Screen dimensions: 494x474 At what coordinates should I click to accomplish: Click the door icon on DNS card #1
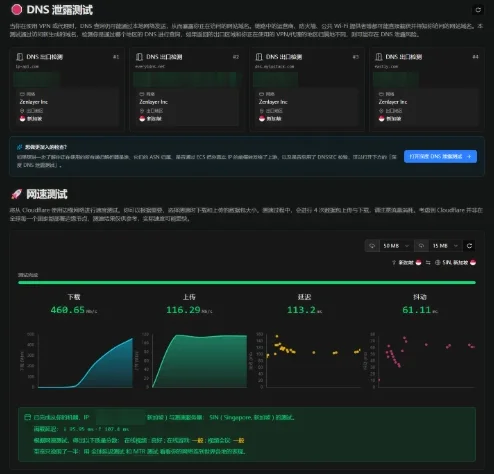pos(20,57)
